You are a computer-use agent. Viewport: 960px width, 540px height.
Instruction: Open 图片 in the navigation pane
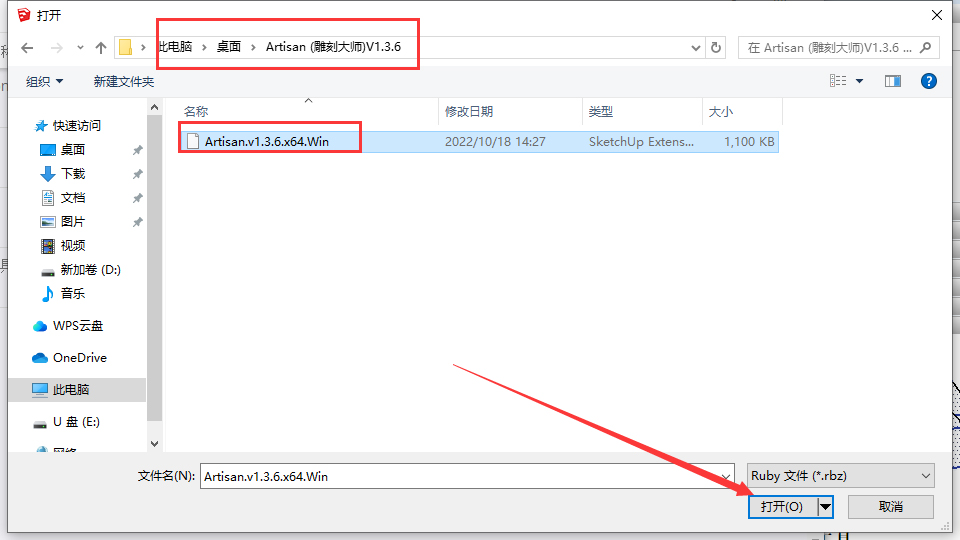pos(73,221)
